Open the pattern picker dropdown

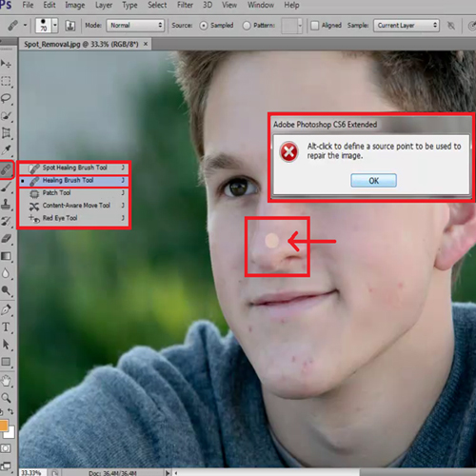pyautogui.click(x=300, y=26)
